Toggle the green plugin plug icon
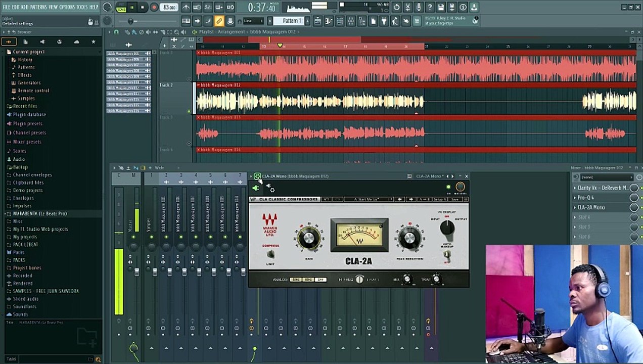 coord(256,189)
